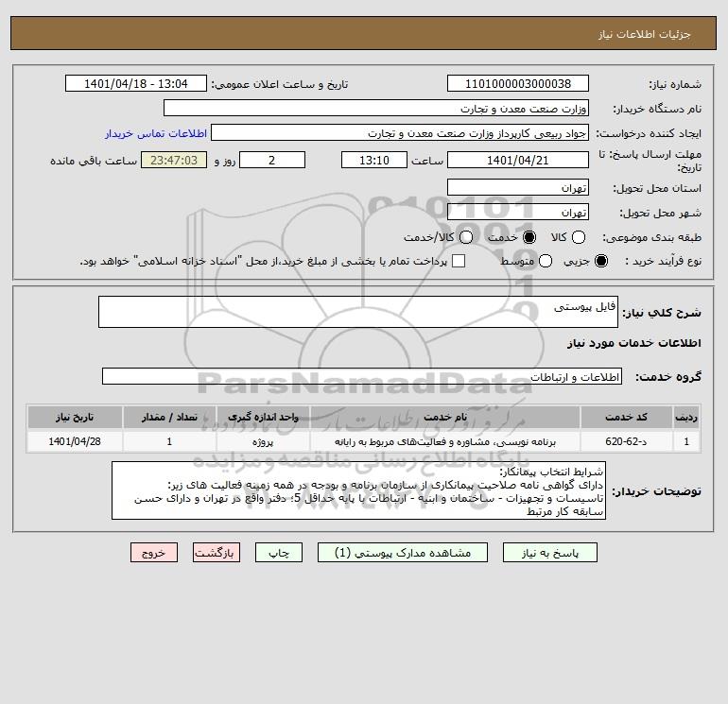This screenshot has height=704, width=728.
Task: Click the ردیف column header
Action: tap(686, 417)
